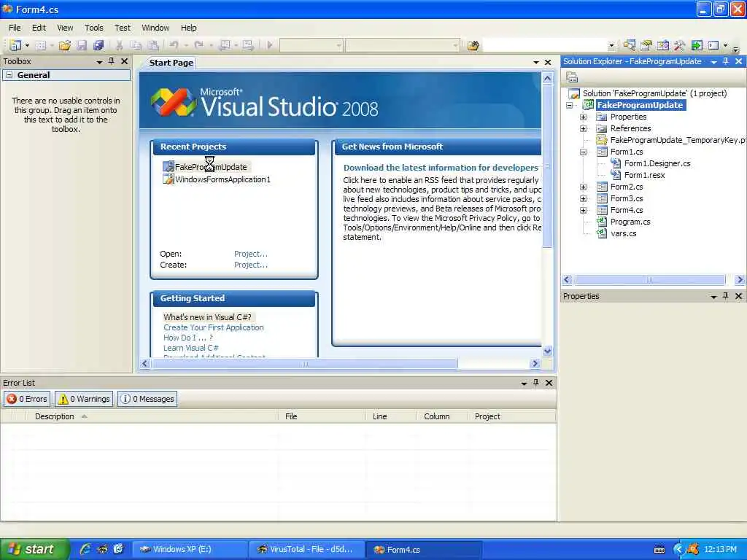Open the Window menu

click(155, 28)
